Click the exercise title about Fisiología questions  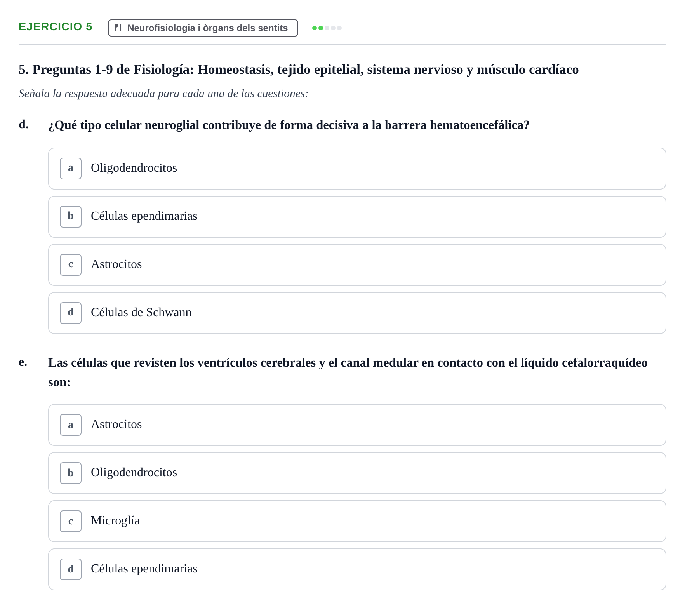299,70
